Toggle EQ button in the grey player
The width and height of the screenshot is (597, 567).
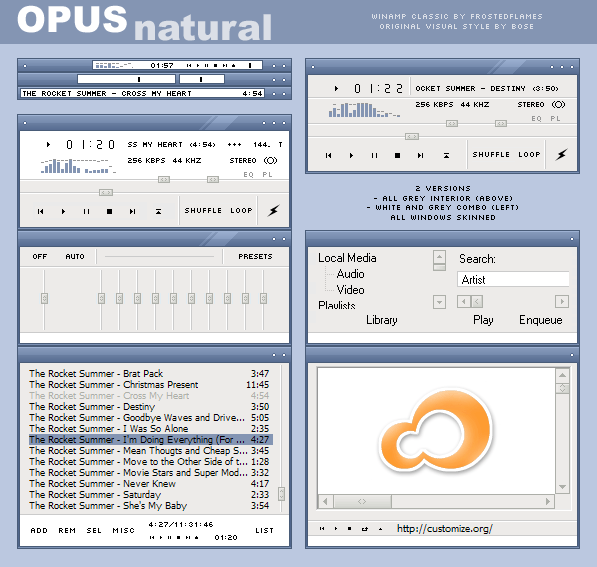tap(536, 118)
